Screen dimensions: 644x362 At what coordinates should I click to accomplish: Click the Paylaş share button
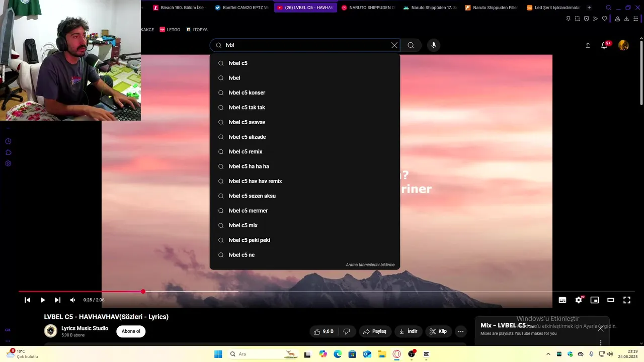pos(375,331)
